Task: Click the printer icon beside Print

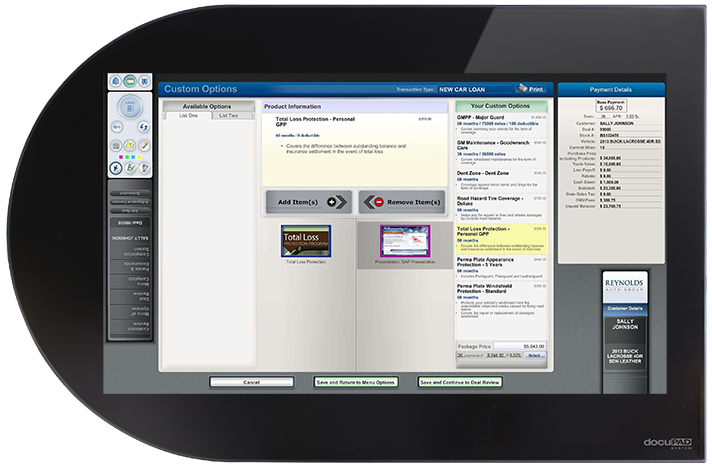Action: [x=523, y=88]
